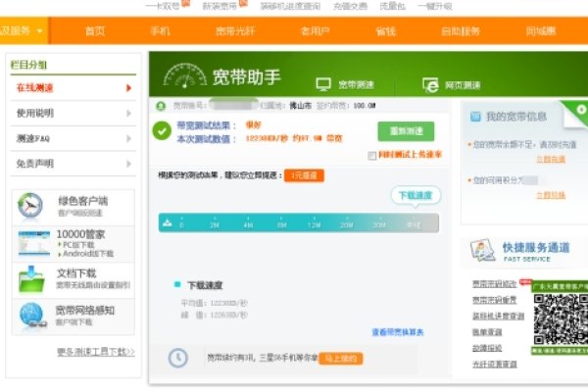
Task: Click PC版下载 under 10000管家
Action: pos(78,245)
